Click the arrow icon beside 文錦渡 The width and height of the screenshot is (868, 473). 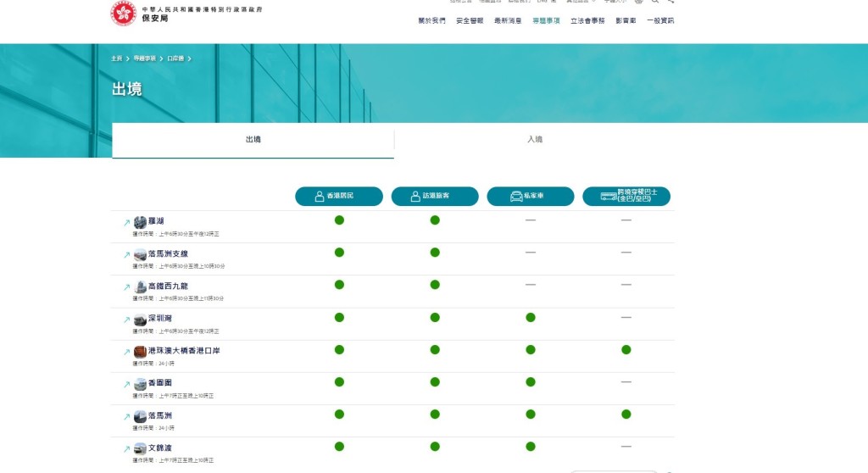[x=126, y=449]
